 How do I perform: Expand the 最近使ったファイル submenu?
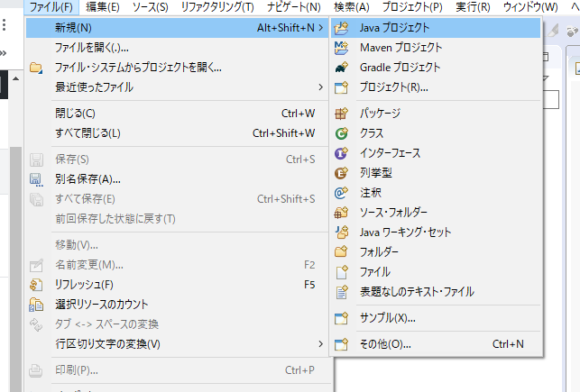[320, 87]
